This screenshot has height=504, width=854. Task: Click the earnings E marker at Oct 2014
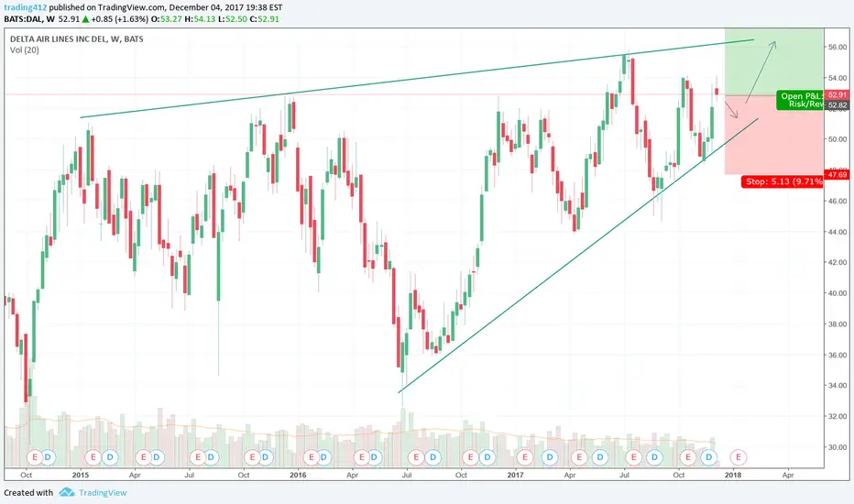pos(35,457)
